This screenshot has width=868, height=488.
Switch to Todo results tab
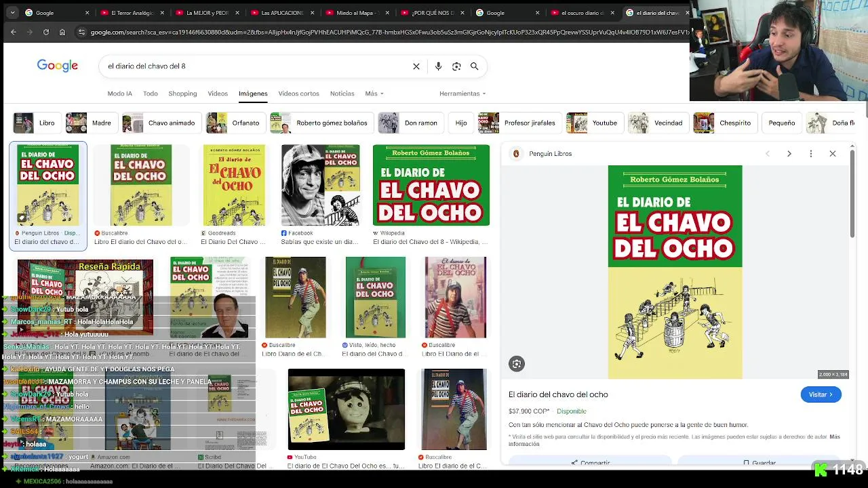tap(151, 94)
